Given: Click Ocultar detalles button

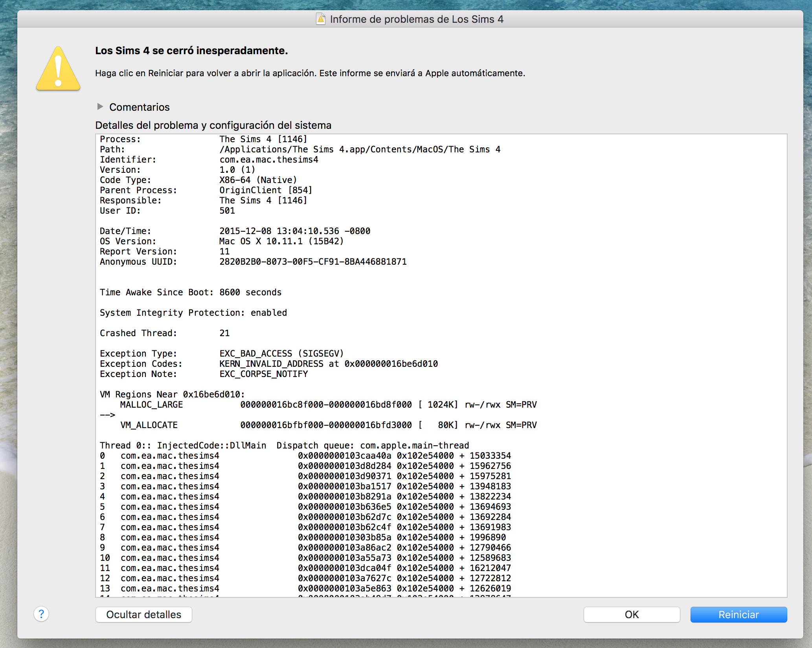Looking at the screenshot, I should pos(144,615).
